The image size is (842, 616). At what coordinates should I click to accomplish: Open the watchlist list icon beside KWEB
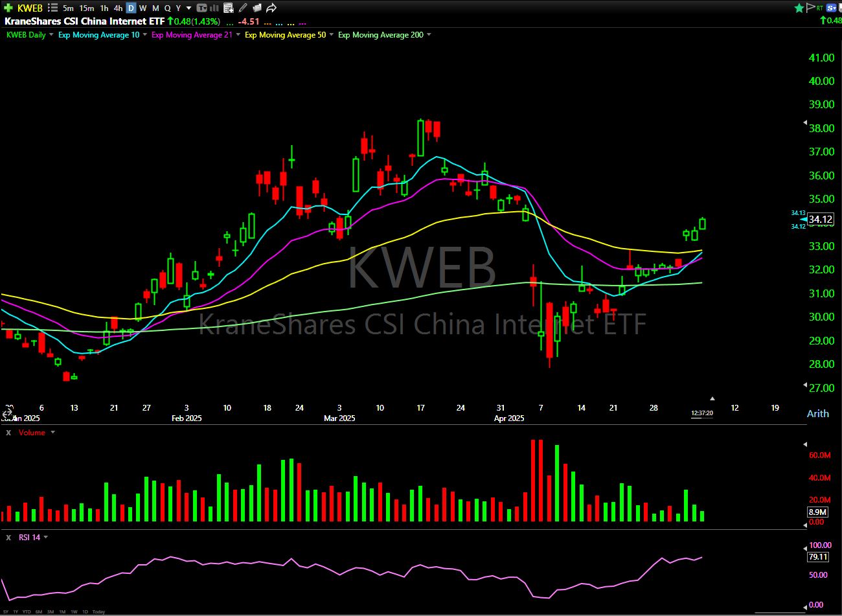click(53, 8)
